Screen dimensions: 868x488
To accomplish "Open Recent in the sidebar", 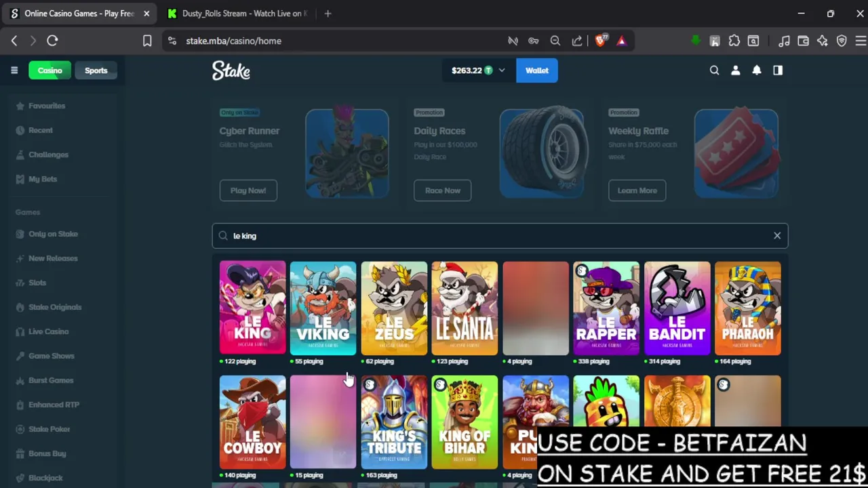I will coord(41,130).
